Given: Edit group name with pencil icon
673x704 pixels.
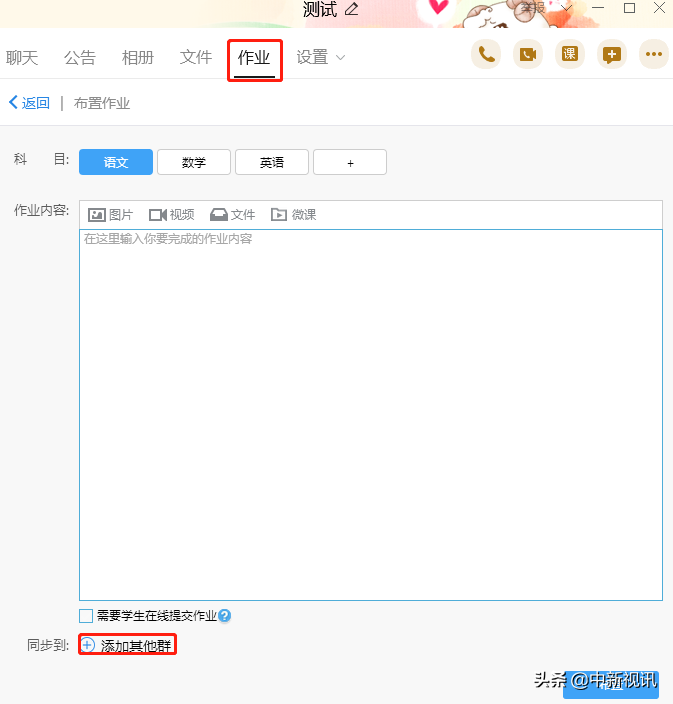Looking at the screenshot, I should tap(352, 9).
